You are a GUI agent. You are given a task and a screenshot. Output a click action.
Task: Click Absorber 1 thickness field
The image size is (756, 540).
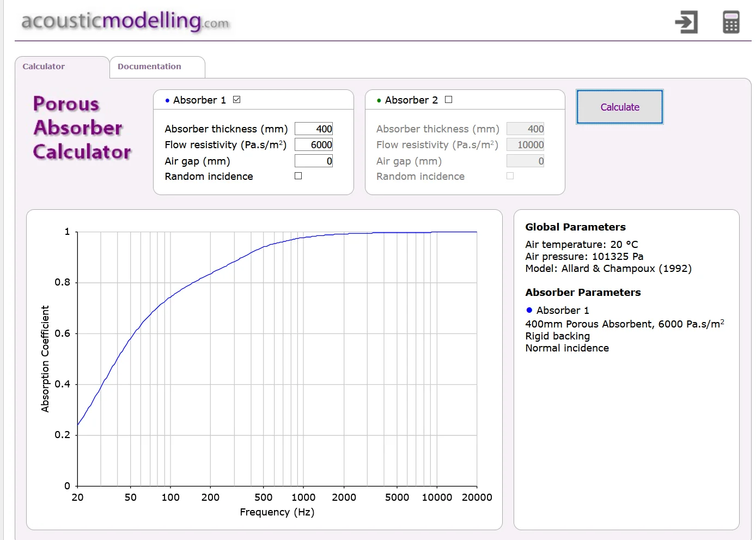pos(314,129)
